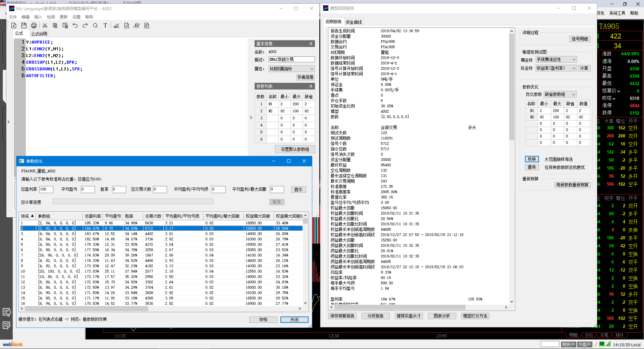Click the paste clipboard icon
This screenshot has width=644, height=349.
click(65, 25)
